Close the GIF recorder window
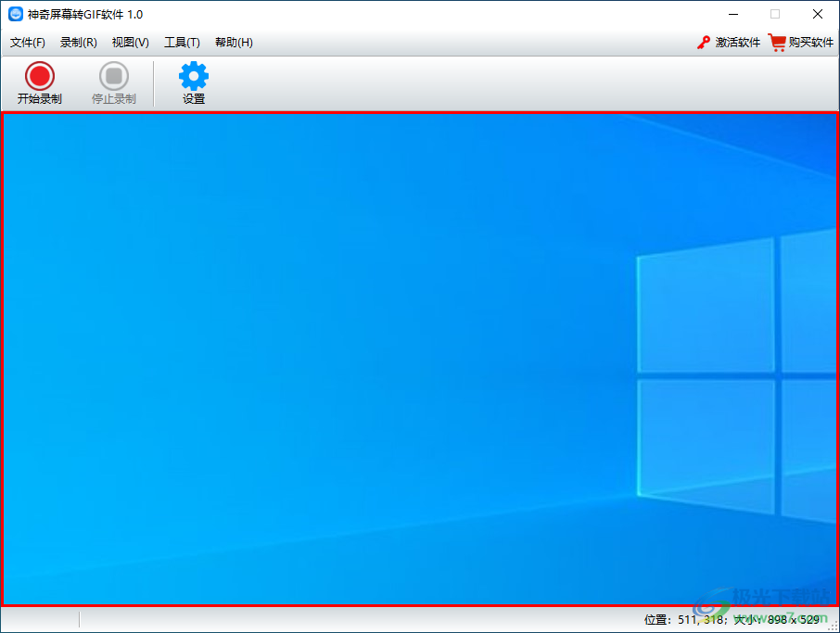Screen dimensions: 840x633 pos(817,14)
